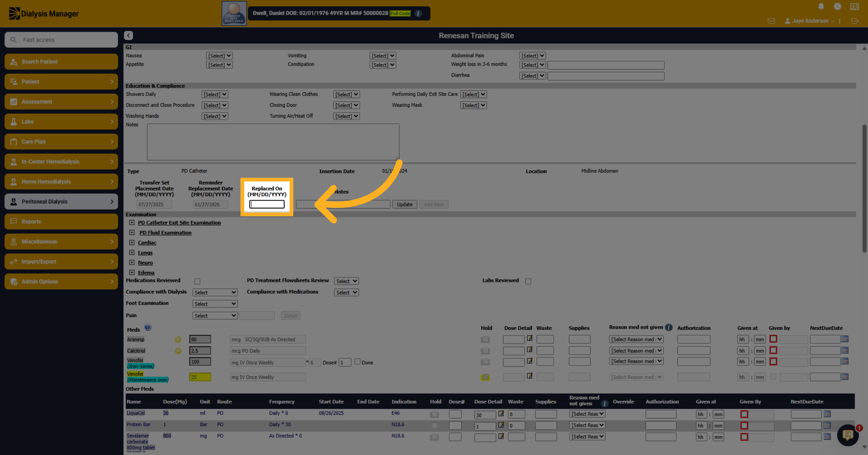
Task: Click the yellow icon next to Aranesp
Action: point(178,340)
